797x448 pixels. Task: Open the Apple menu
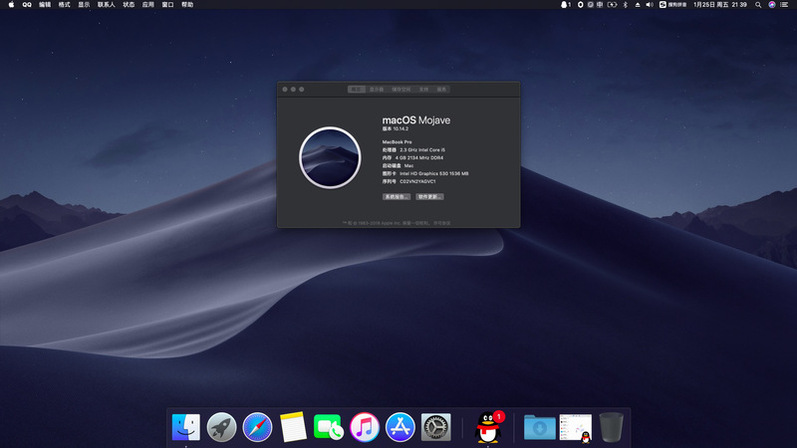[x=9, y=5]
